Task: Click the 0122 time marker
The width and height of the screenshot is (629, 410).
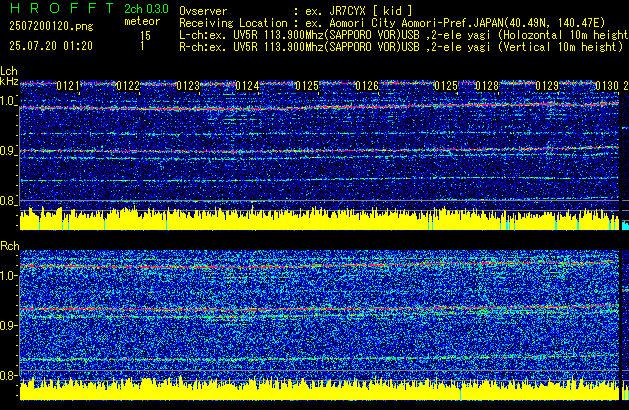Action: 128,86
